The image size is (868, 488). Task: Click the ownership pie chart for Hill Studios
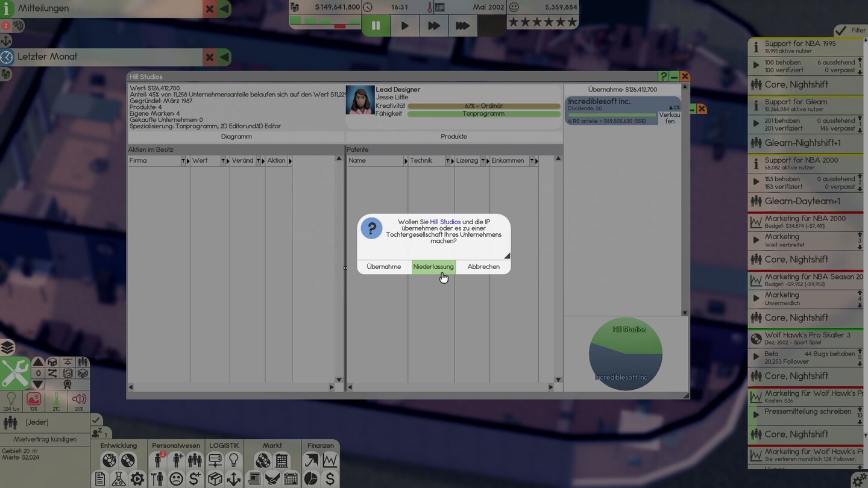[x=626, y=354]
